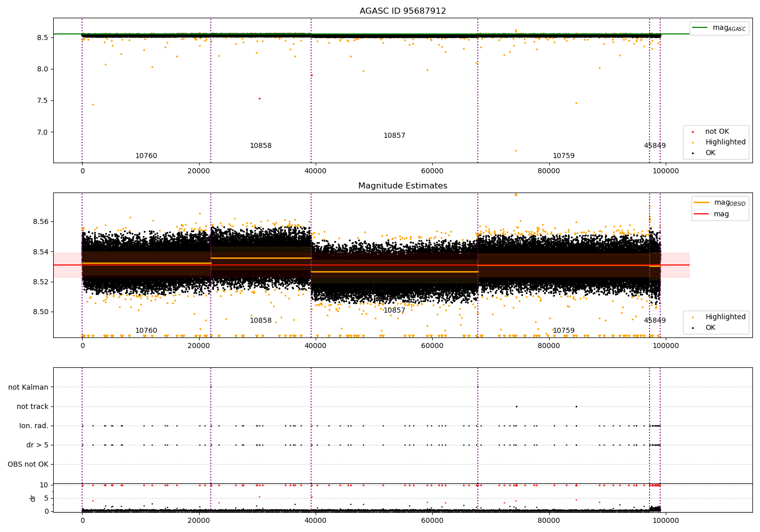This screenshot has width=760, height=532.
Task: Click x-tick '80000' under Magnitude Estimates plot
Action: (x=549, y=346)
